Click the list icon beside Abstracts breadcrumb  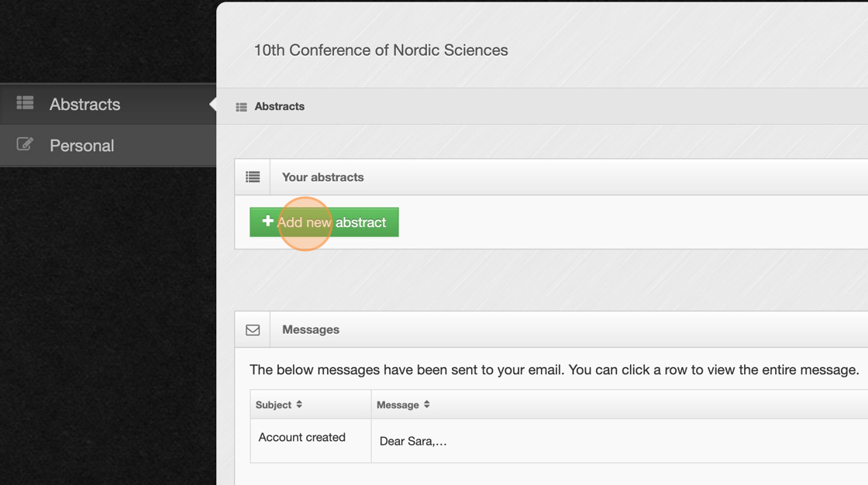241,107
